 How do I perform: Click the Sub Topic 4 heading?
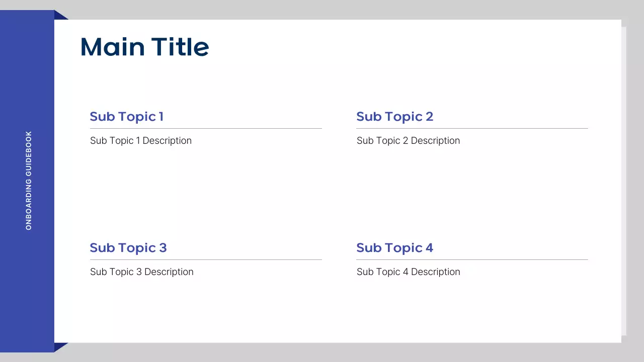pyautogui.click(x=394, y=248)
